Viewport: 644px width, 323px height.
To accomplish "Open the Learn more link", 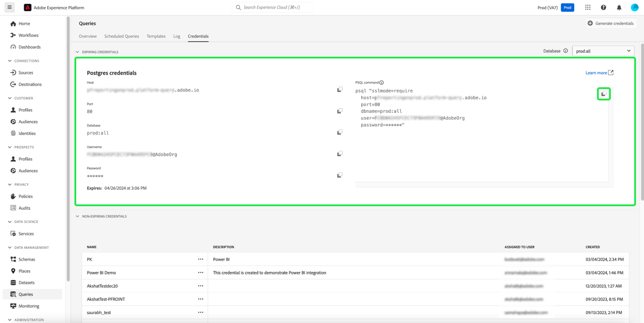I will click(x=598, y=72).
